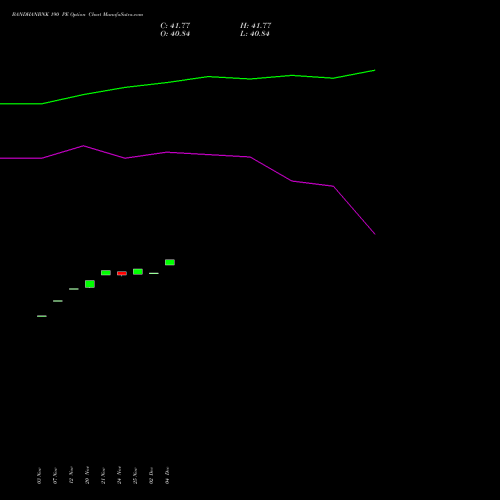Click the BANDHANBNK 190 PE Option Chart title

pyautogui.click(x=77, y=15)
